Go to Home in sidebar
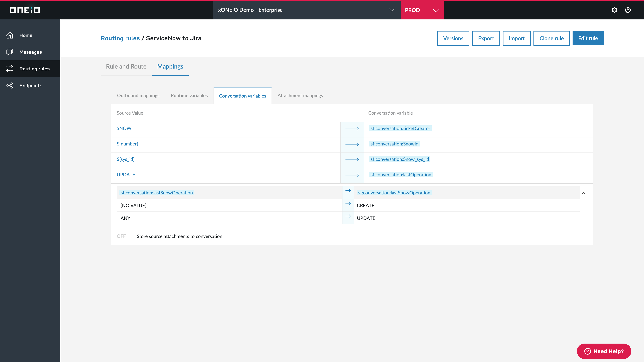The image size is (644, 362). coord(30,35)
